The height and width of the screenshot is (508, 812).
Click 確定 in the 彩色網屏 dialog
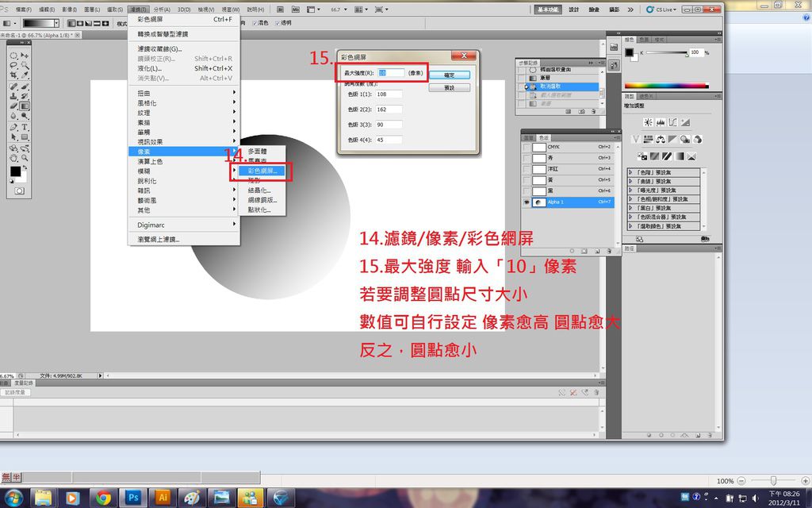click(450, 75)
